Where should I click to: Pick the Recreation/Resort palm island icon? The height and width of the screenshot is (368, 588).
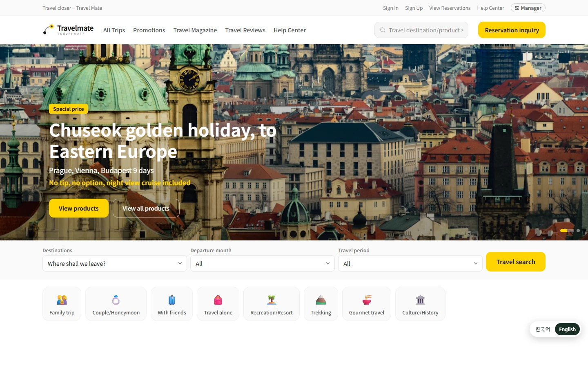pyautogui.click(x=272, y=300)
